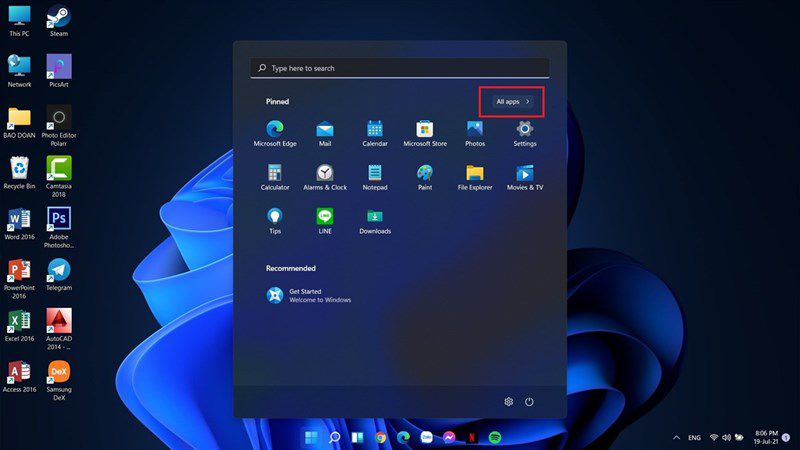The width and height of the screenshot is (800, 450).
Task: Open taskbar Search
Action: click(334, 437)
